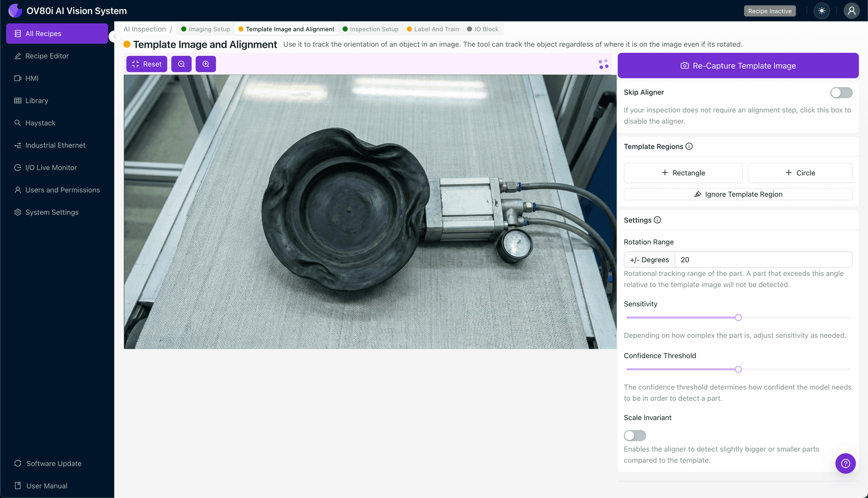Screen dimensions: 868x498
Task: Enable the Skip Aligner toggle
Action: [841, 93]
